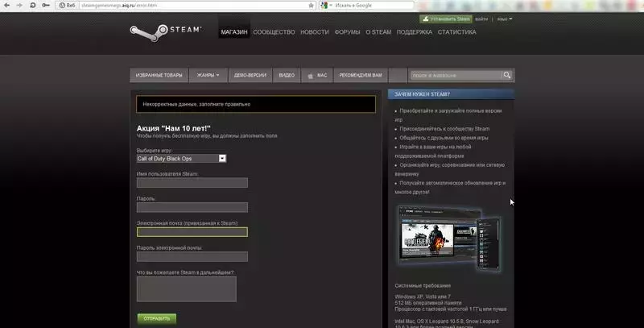This screenshot has height=328, width=644.
Task: Click the Steam client Battlefield preview image
Action: pos(448,239)
